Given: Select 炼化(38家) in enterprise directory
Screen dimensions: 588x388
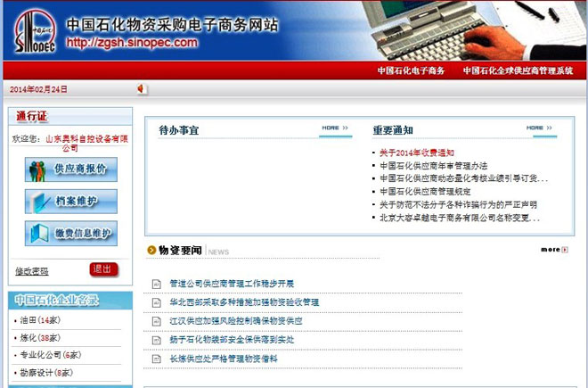Looking at the screenshot, I should 40,338.
